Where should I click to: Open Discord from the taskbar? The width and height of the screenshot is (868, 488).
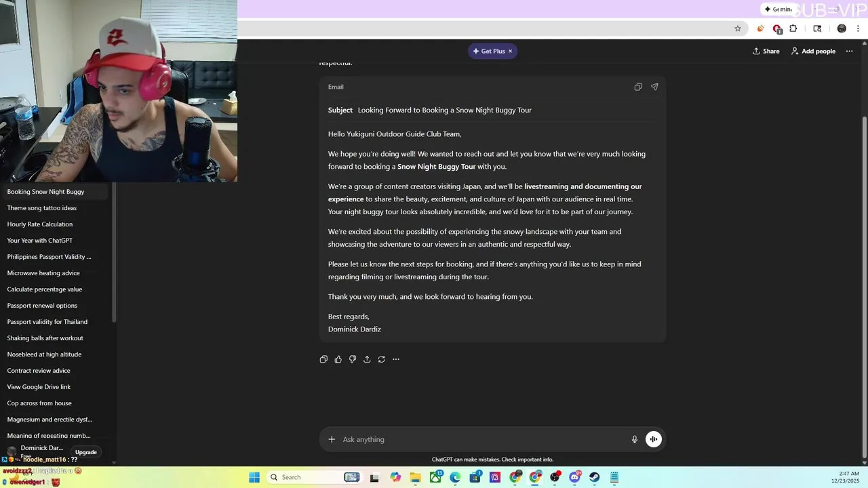(576, 477)
